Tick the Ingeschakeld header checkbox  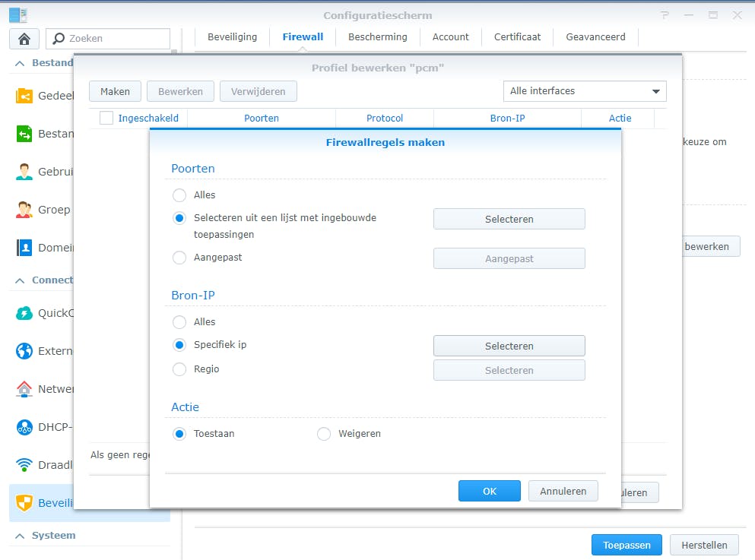click(x=106, y=118)
